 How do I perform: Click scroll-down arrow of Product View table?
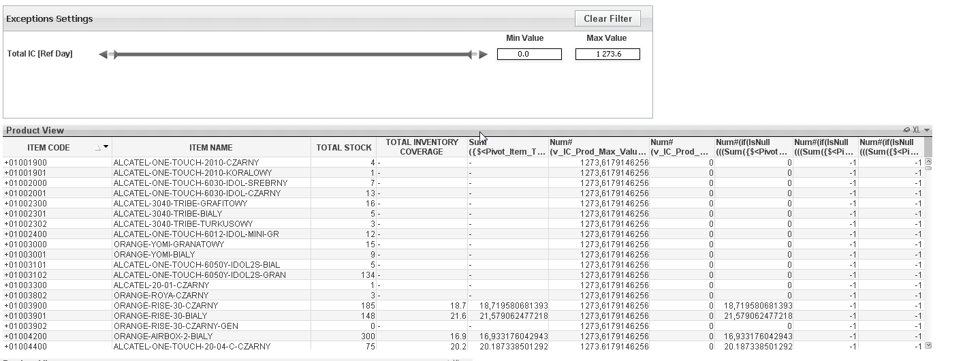[x=928, y=346]
